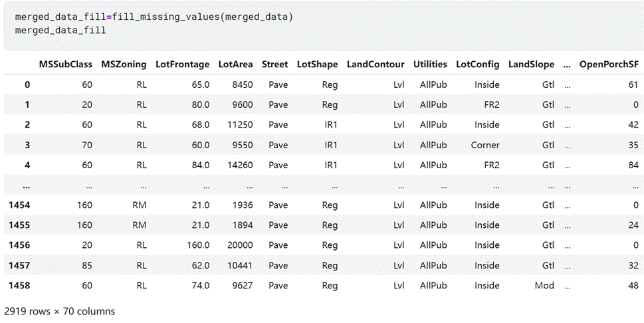This screenshot has width=644, height=323.
Task: Click the LotFrontage value 65.0
Action: pyautogui.click(x=201, y=84)
